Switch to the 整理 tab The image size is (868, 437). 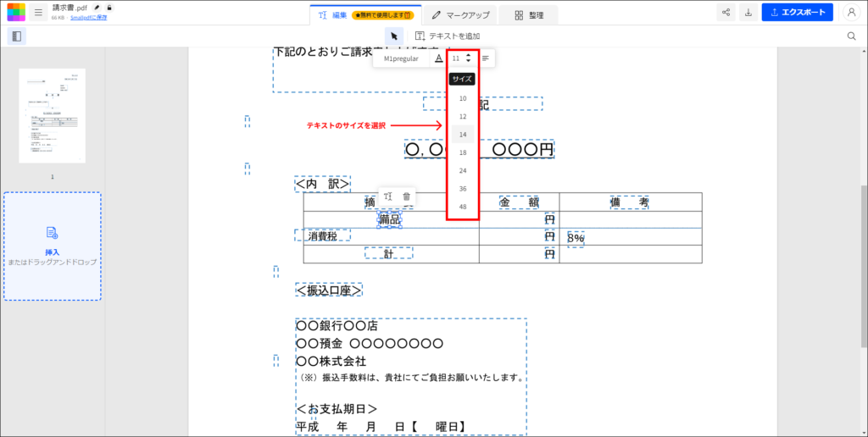(529, 15)
